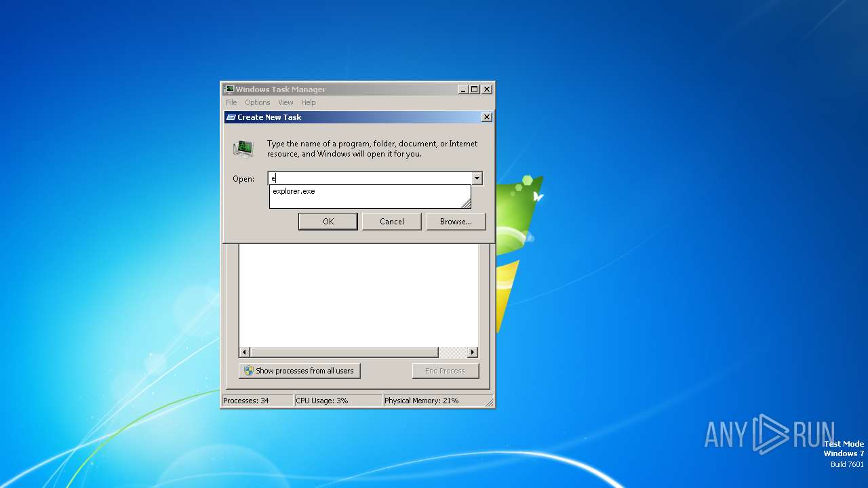868x488 pixels.
Task: Maximize the Windows Task Manager window
Action: pyautogui.click(x=475, y=89)
